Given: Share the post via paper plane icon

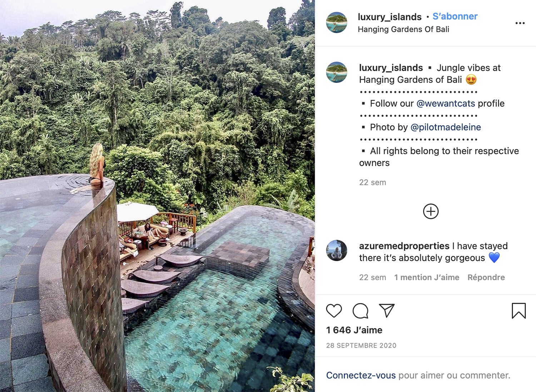Looking at the screenshot, I should [x=387, y=311].
